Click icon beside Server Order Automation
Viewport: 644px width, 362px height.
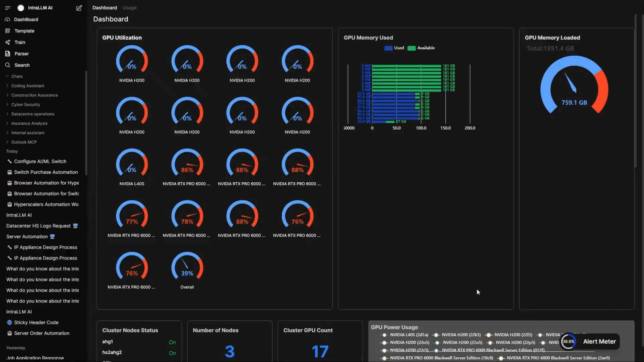pyautogui.click(x=9, y=333)
